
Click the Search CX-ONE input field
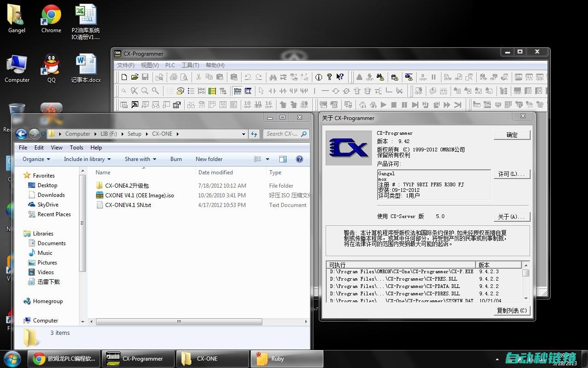286,134
